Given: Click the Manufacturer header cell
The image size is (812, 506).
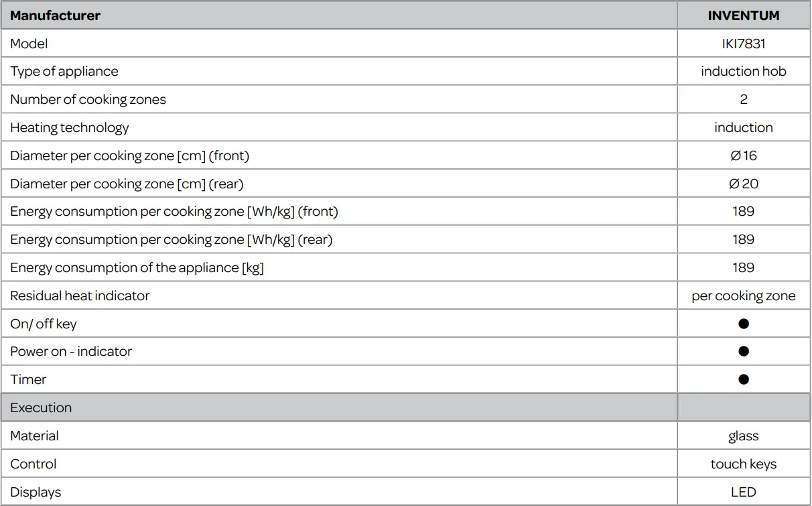Looking at the screenshot, I should [55, 15].
